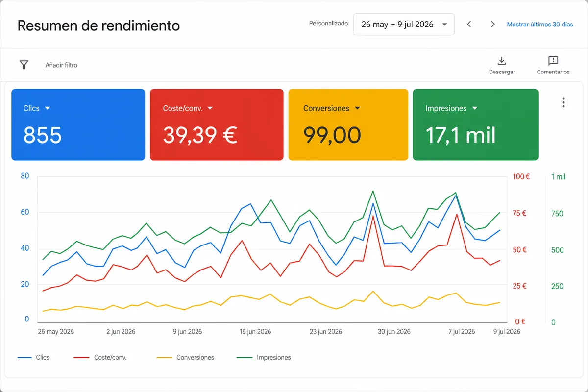Click the 7 jul 2026 axis label
588x392 pixels.
pyautogui.click(x=462, y=332)
